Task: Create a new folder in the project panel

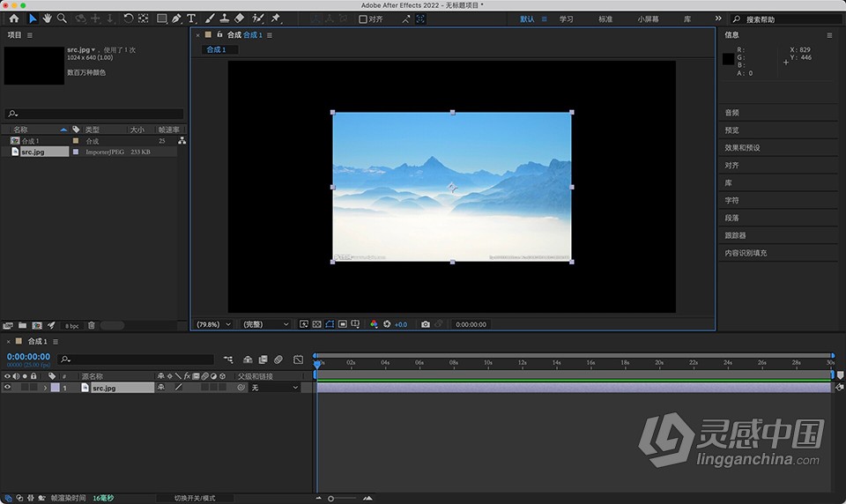Action: pyautogui.click(x=22, y=325)
